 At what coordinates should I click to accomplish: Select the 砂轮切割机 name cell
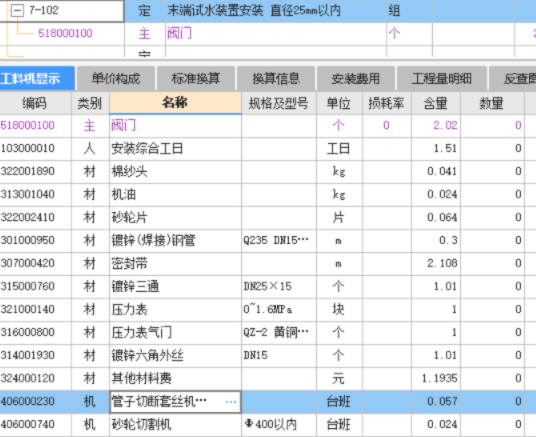pyautogui.click(x=175, y=424)
